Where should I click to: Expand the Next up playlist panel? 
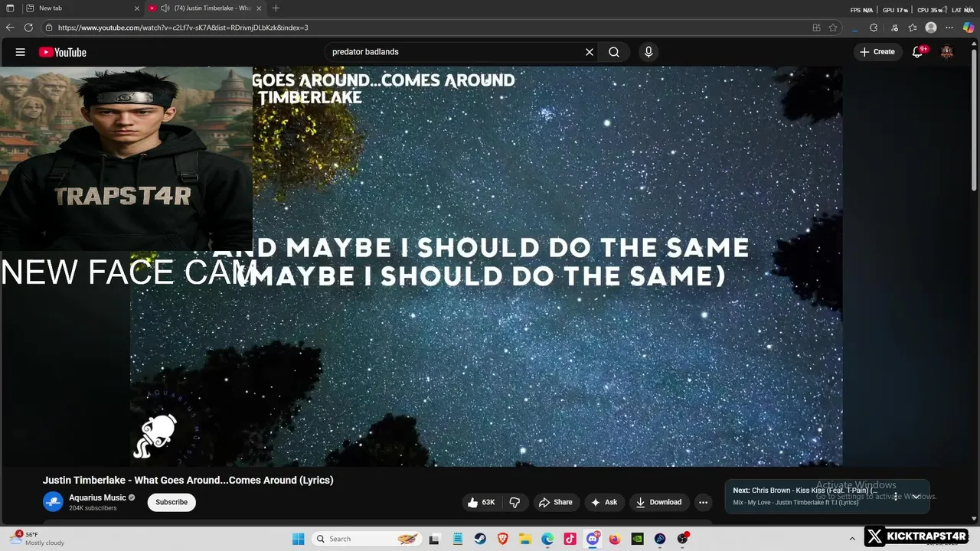(916, 496)
